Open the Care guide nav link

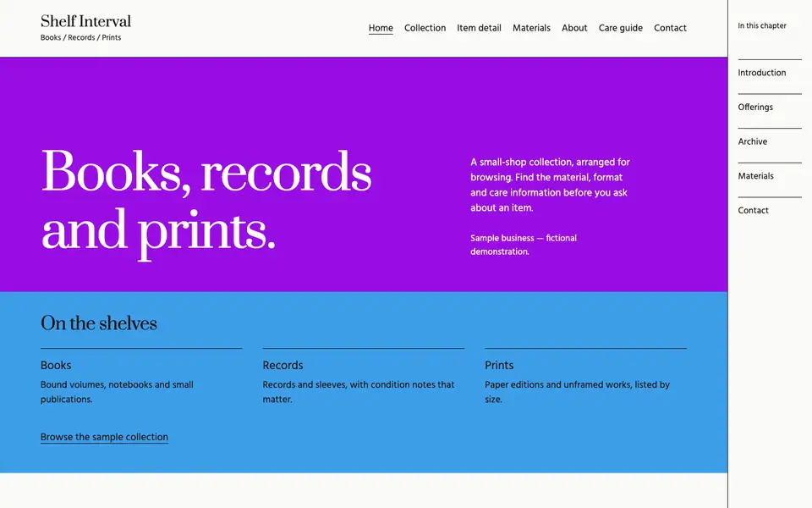(620, 28)
